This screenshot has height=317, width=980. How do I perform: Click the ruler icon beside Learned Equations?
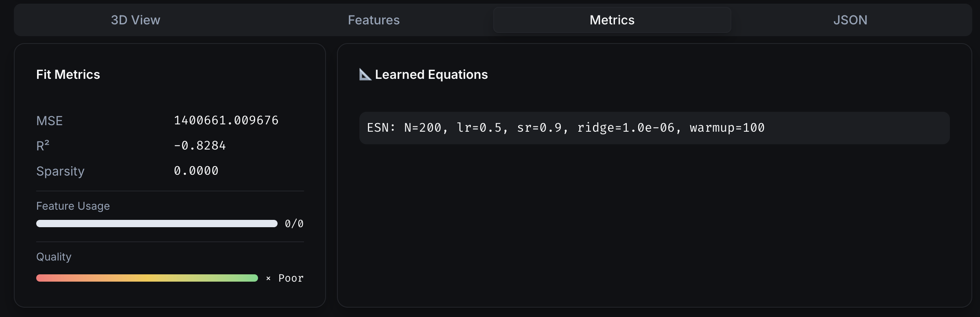point(365,74)
